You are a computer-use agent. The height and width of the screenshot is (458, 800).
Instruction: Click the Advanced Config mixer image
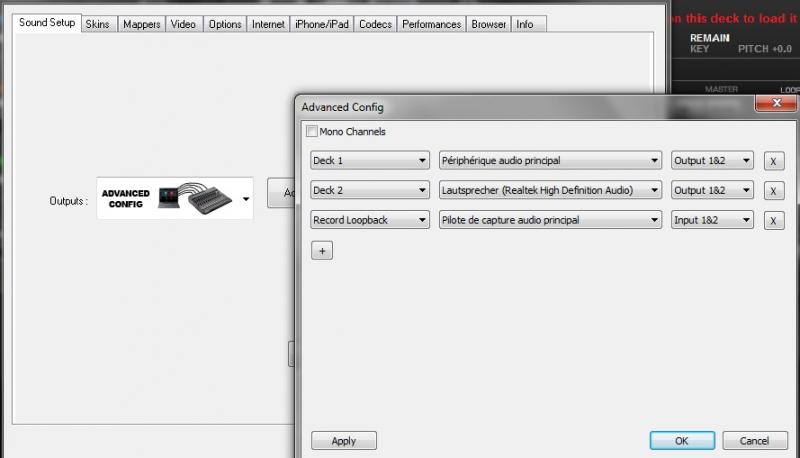[168, 199]
